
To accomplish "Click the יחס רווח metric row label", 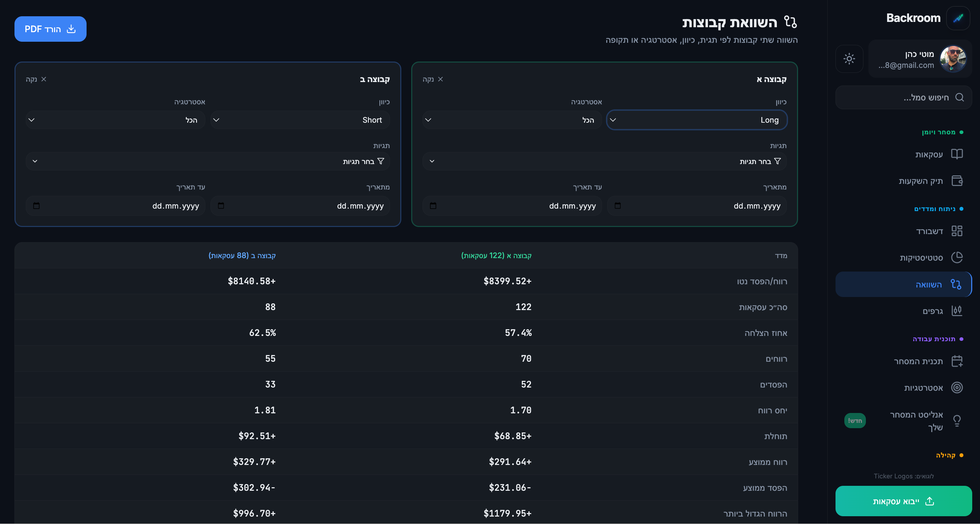I will (x=772, y=411).
